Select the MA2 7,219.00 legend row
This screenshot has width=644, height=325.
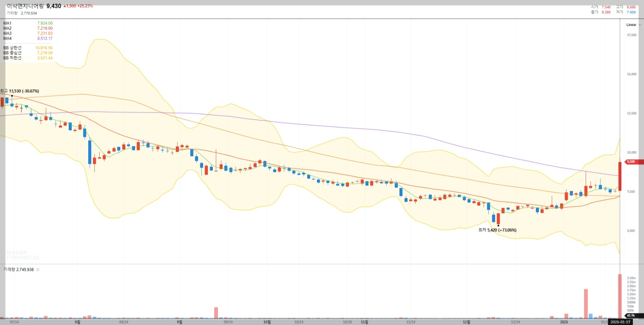tap(28, 28)
